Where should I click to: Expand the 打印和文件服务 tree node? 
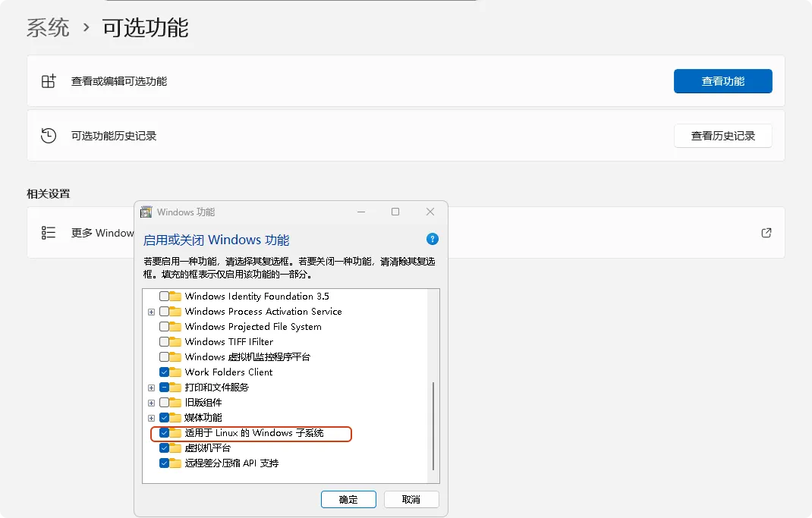[x=151, y=388]
